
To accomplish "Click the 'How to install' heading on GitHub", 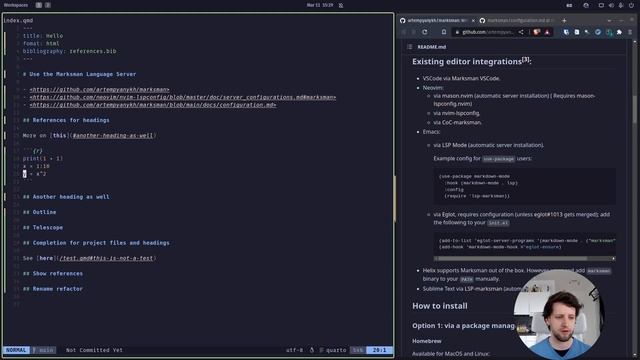I will (440, 306).
